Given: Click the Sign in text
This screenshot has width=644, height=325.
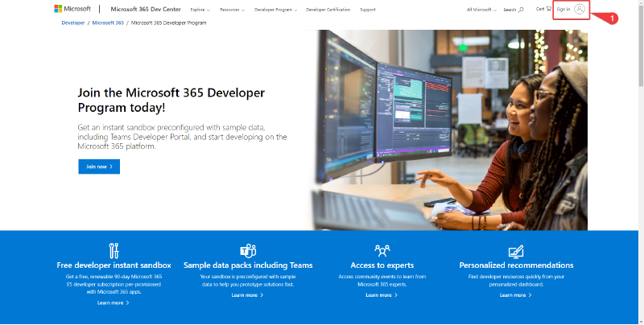Looking at the screenshot, I should click(x=563, y=9).
